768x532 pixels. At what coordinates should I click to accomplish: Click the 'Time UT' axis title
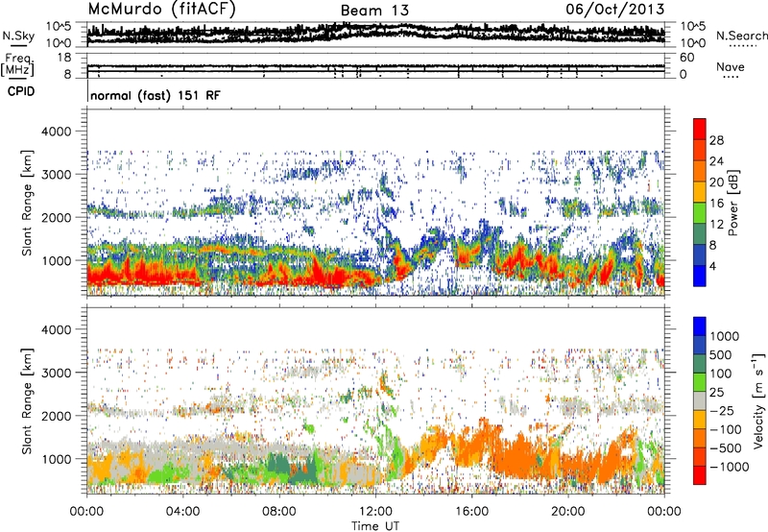pyautogui.click(x=375, y=526)
